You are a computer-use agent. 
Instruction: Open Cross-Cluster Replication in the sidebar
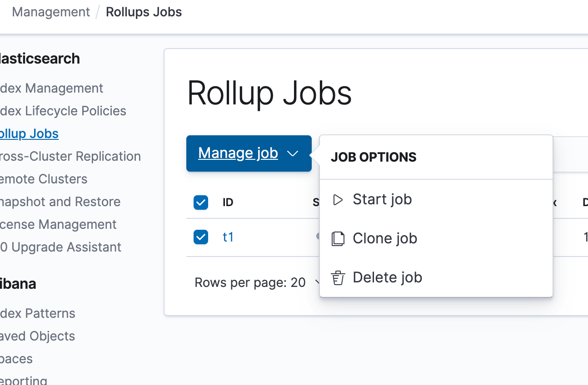pos(70,156)
